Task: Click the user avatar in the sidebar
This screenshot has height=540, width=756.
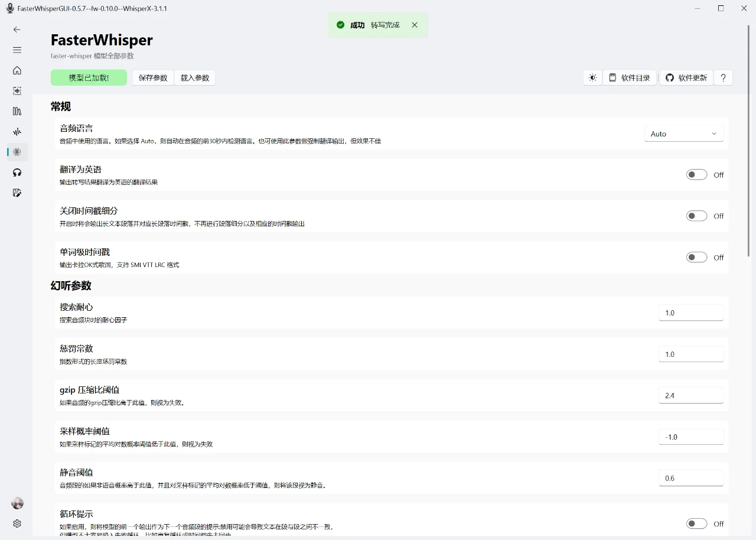Action: coord(17,503)
